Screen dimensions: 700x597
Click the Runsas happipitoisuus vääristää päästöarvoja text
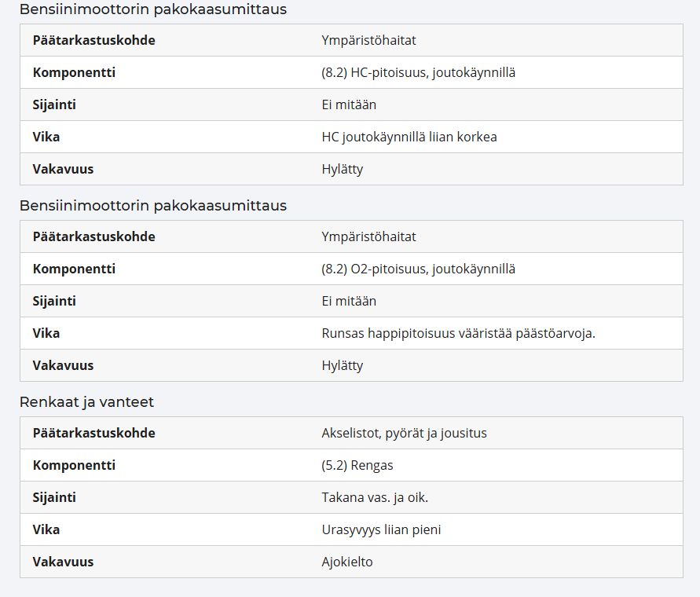tap(459, 333)
